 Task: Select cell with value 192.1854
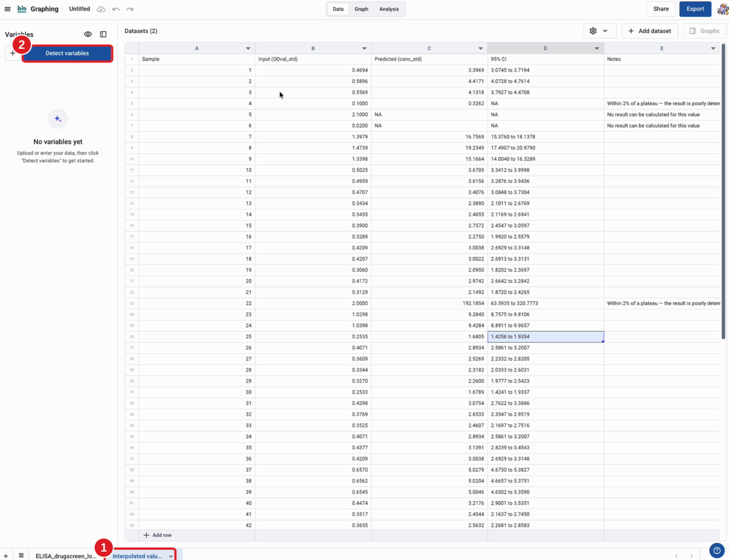(x=429, y=303)
